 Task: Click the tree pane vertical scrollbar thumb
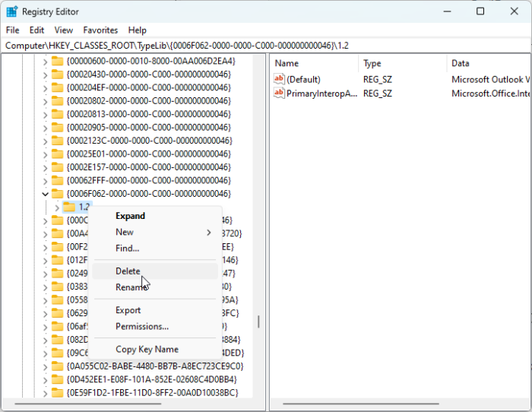point(258,322)
